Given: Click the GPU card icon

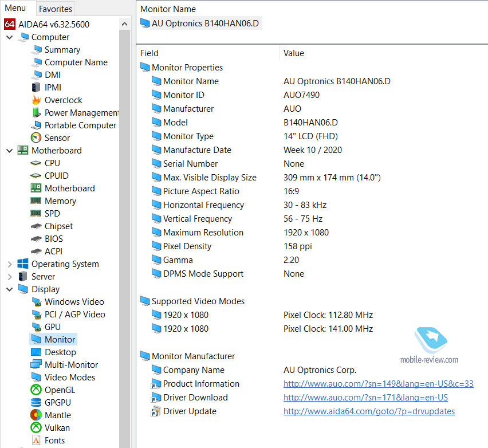Looking at the screenshot, I should [37, 327].
